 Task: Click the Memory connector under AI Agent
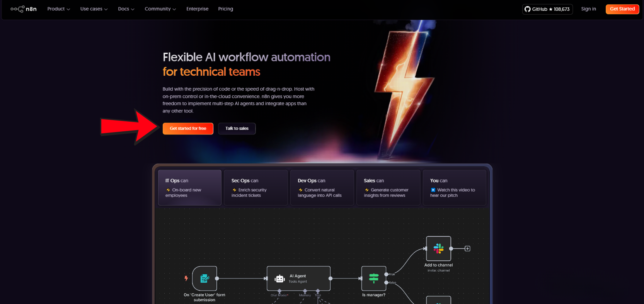pyautogui.click(x=305, y=291)
